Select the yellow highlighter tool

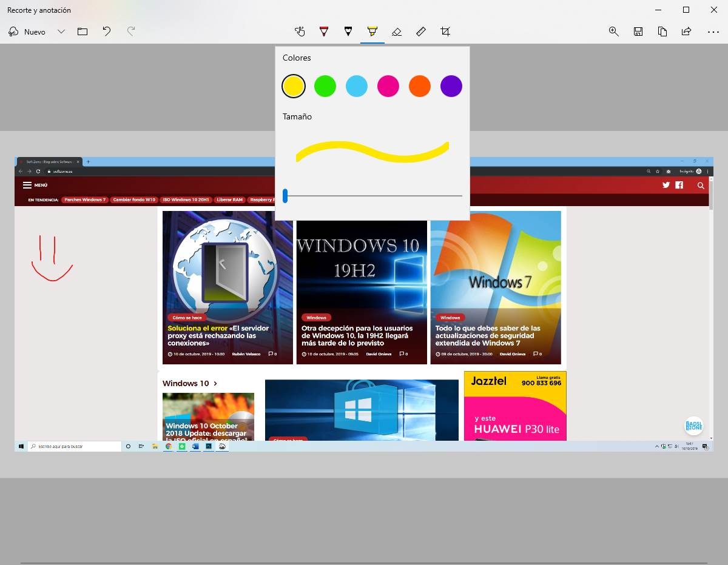click(372, 32)
